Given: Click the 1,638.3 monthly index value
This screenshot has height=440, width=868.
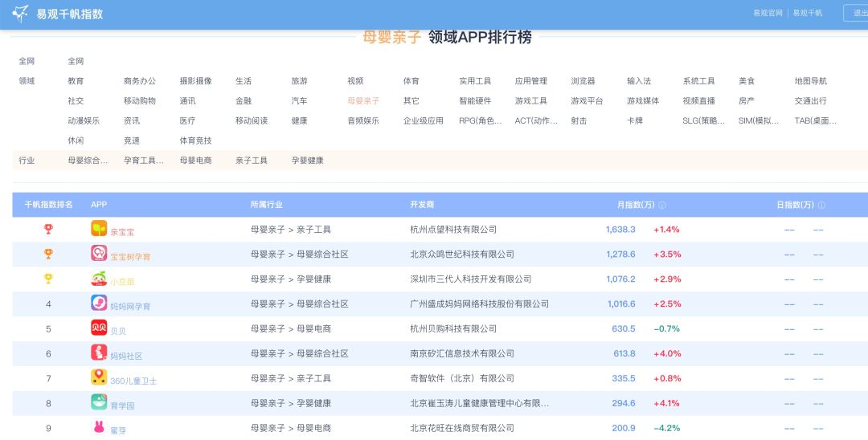Looking at the screenshot, I should [620, 230].
